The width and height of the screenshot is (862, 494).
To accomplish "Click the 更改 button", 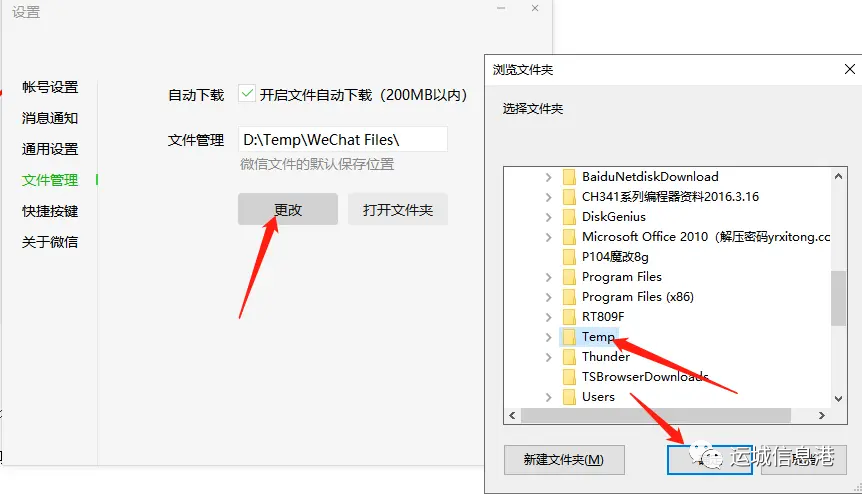I will pyautogui.click(x=288, y=209).
